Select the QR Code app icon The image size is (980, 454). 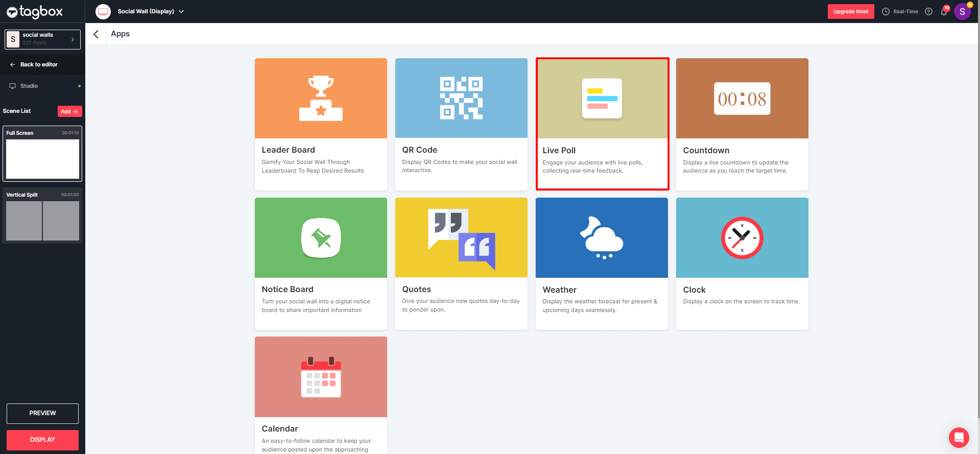[461, 99]
